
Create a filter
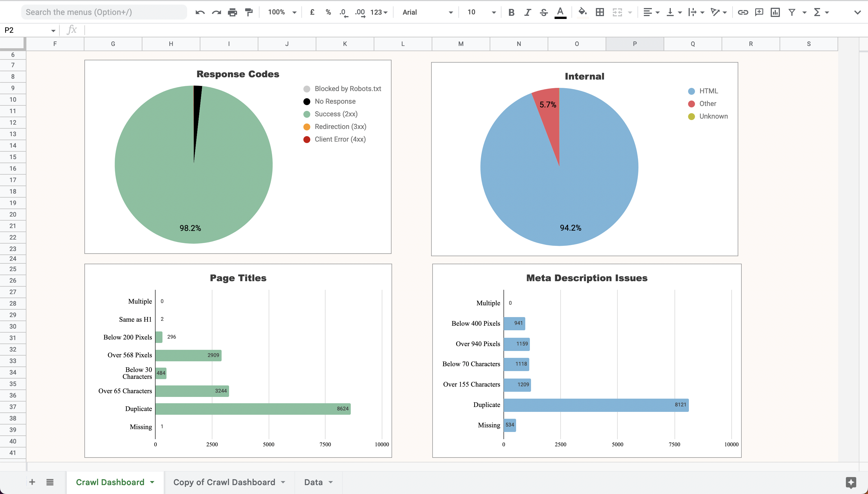click(791, 12)
